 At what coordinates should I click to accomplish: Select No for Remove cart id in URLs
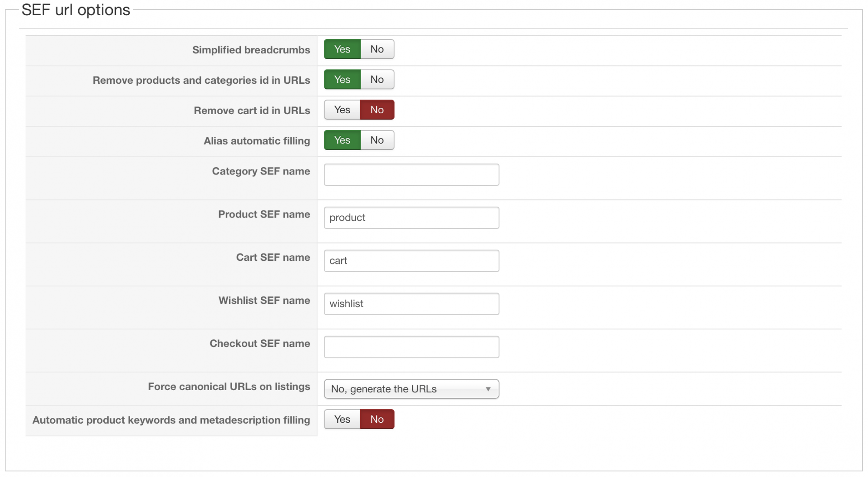(377, 110)
